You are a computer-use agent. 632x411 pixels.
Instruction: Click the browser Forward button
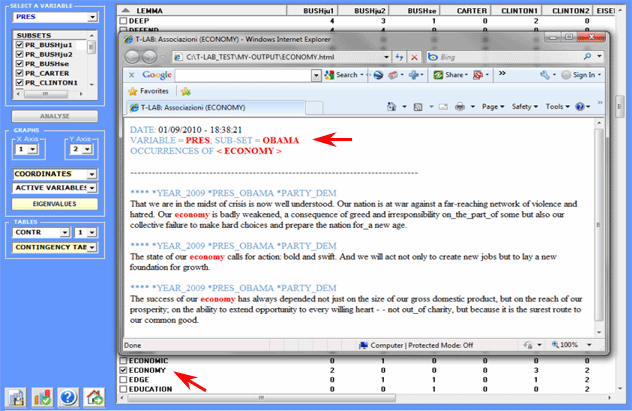(x=150, y=57)
